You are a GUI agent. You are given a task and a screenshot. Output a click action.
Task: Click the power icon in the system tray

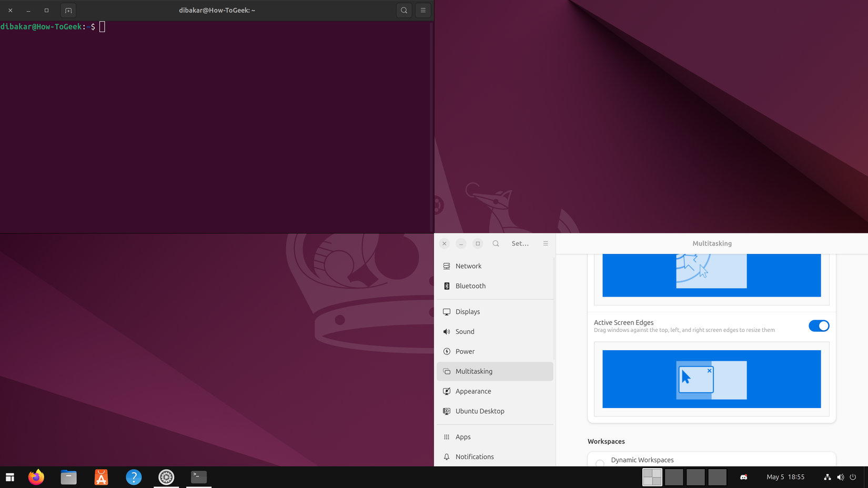pyautogui.click(x=853, y=477)
